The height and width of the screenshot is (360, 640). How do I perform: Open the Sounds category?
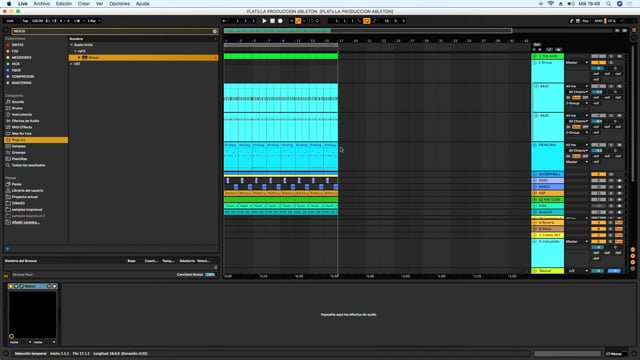[18, 102]
